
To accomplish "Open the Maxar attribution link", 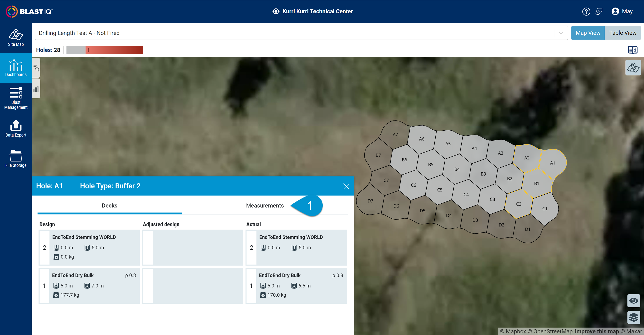I will (x=631, y=331).
